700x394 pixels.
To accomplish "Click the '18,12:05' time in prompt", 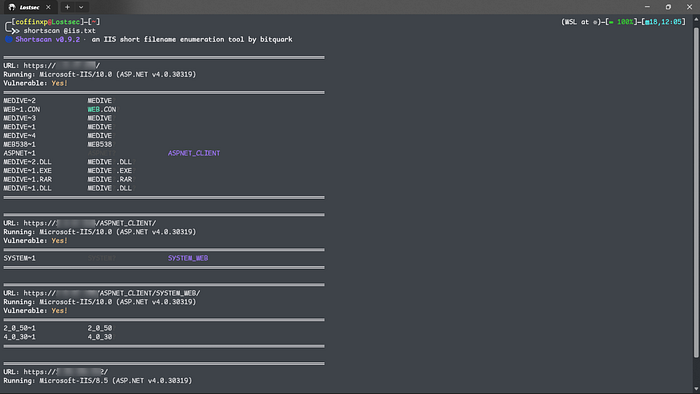I will 666,22.
